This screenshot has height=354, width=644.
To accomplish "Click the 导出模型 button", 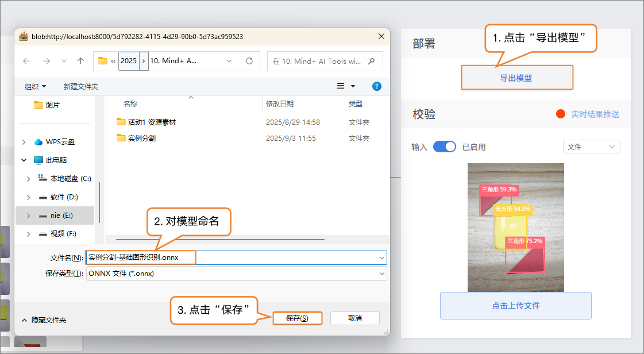I will point(516,78).
